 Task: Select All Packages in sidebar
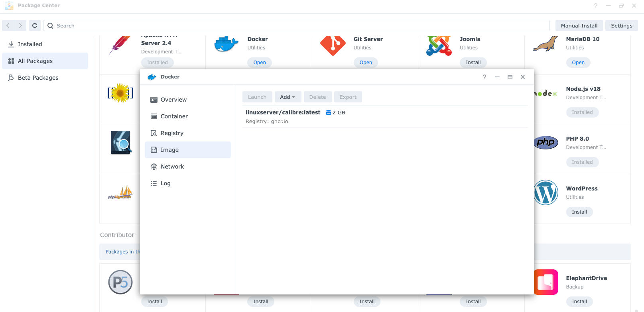(45, 61)
